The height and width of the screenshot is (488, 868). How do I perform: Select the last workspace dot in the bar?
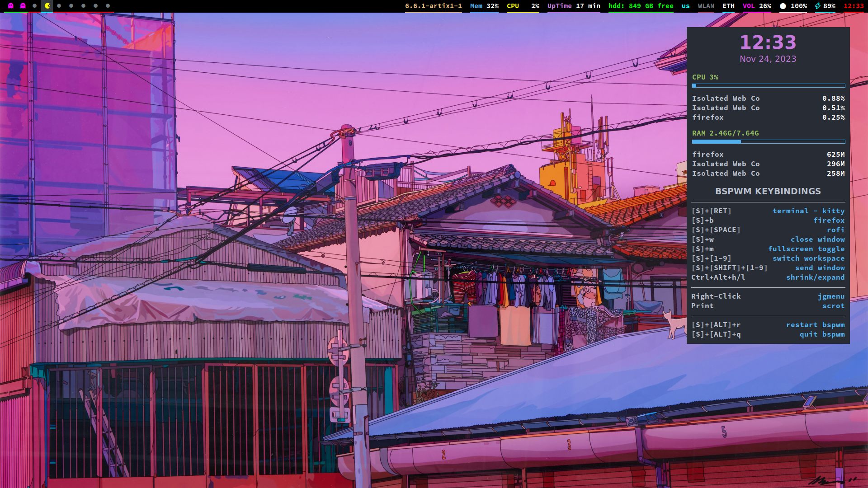(108, 6)
